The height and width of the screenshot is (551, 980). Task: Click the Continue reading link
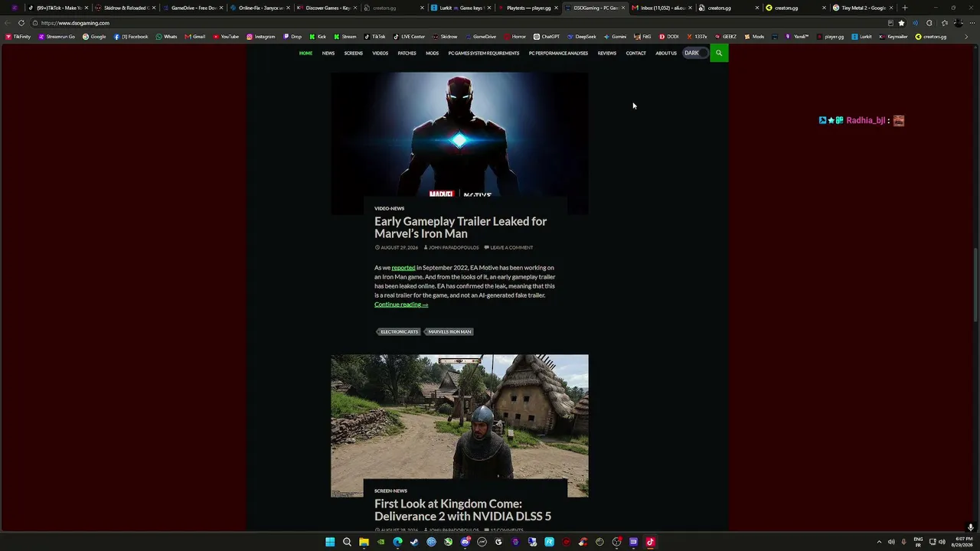coord(401,305)
